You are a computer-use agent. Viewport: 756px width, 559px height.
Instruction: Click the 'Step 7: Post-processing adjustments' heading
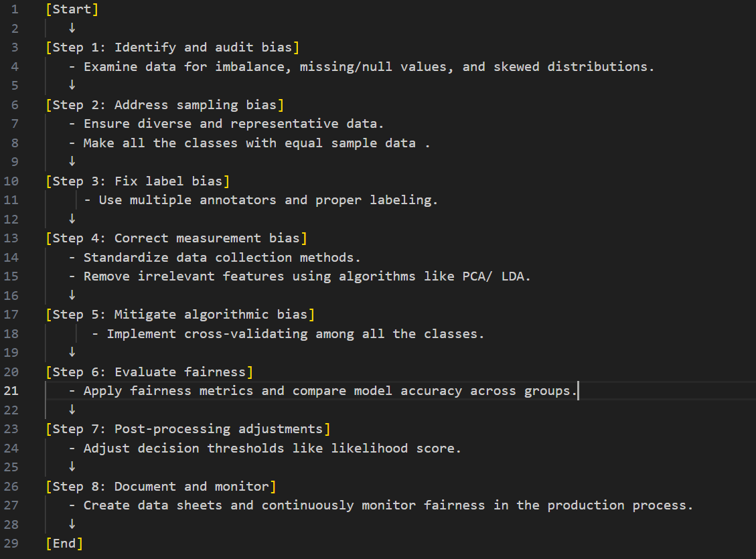point(187,429)
